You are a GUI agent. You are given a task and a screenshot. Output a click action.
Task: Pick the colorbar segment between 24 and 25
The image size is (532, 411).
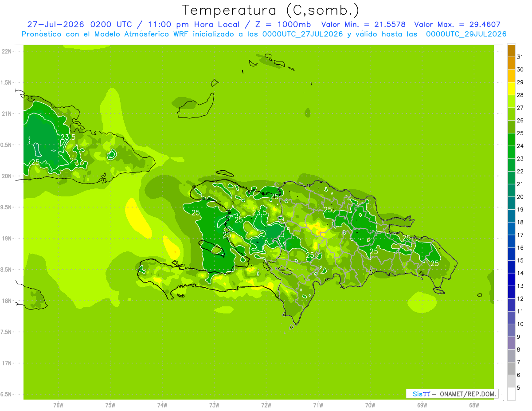tap(511, 140)
